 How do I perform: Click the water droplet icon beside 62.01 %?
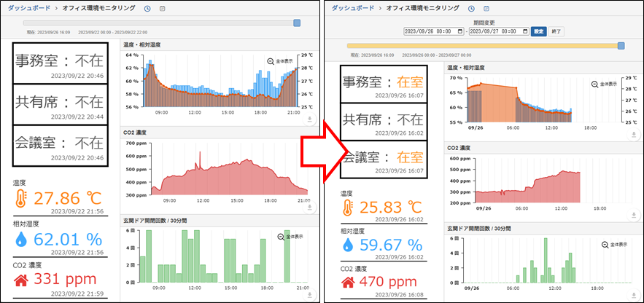click(20, 239)
